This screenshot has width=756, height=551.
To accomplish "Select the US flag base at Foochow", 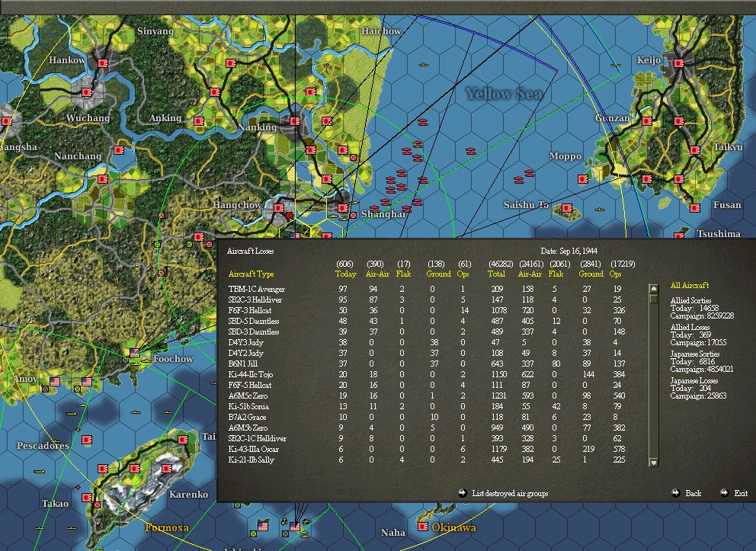I will 135,353.
